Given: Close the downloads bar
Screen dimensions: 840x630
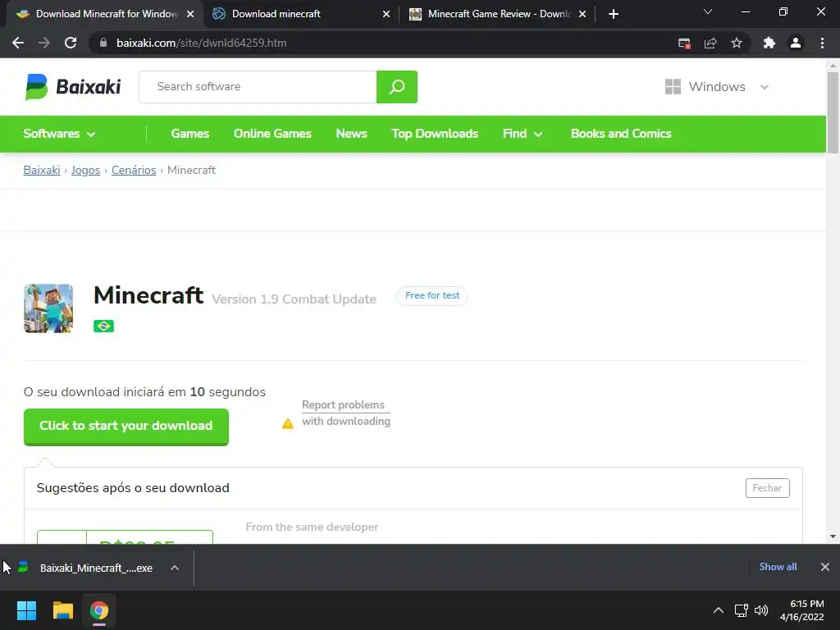Looking at the screenshot, I should [x=825, y=567].
